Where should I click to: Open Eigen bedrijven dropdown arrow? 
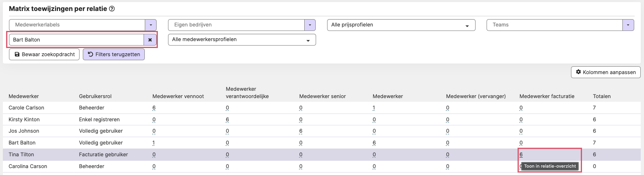click(310, 25)
